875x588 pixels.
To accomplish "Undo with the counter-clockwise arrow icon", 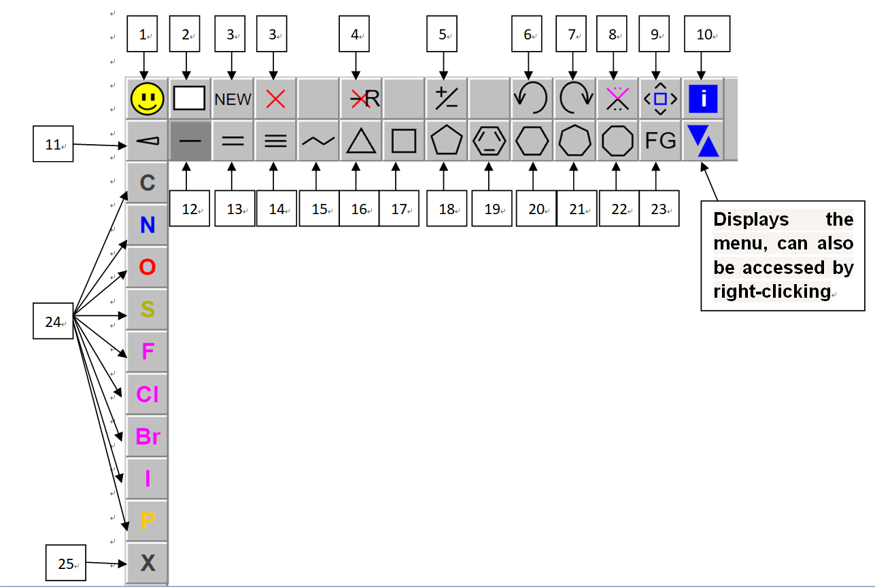I will [x=532, y=99].
